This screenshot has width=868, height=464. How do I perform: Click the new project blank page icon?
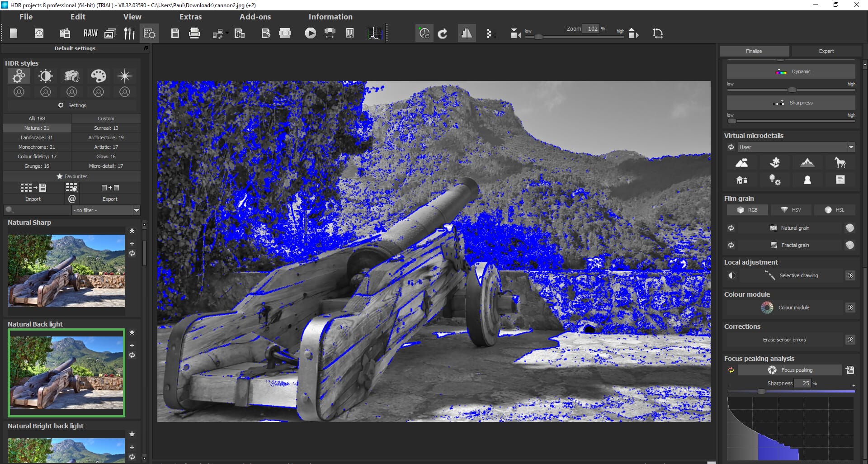14,33
